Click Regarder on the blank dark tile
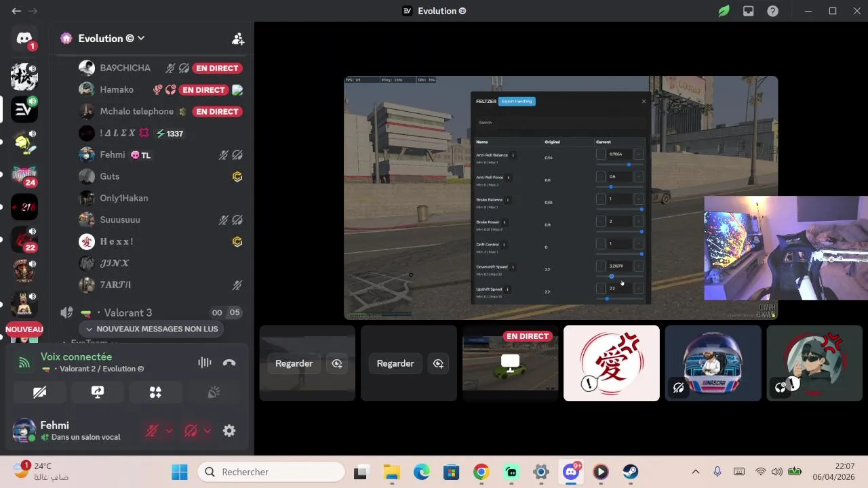The width and height of the screenshot is (868, 488). tap(395, 364)
